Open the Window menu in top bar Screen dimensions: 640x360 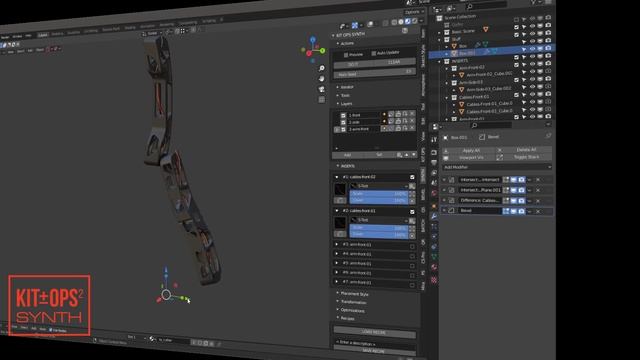pos(17,36)
